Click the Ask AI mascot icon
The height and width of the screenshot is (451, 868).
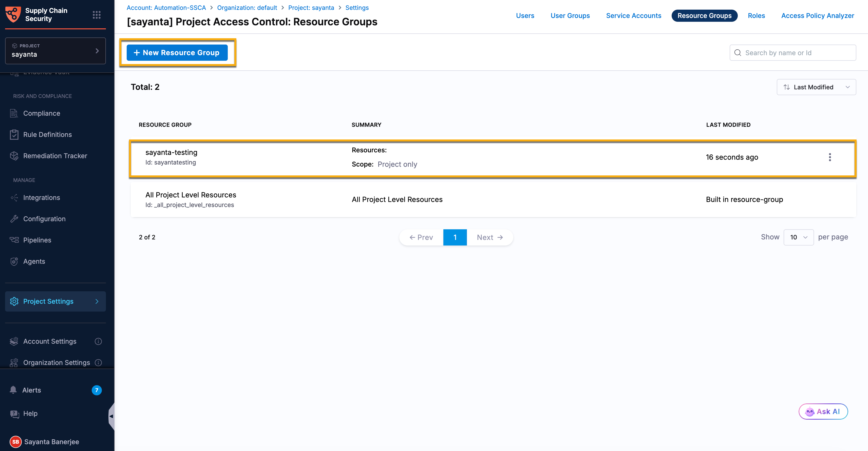(x=810, y=411)
